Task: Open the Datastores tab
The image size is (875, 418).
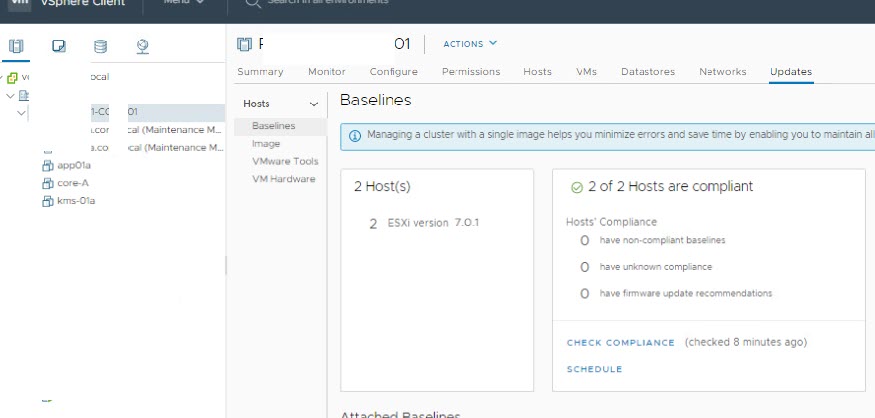Action: tap(647, 72)
